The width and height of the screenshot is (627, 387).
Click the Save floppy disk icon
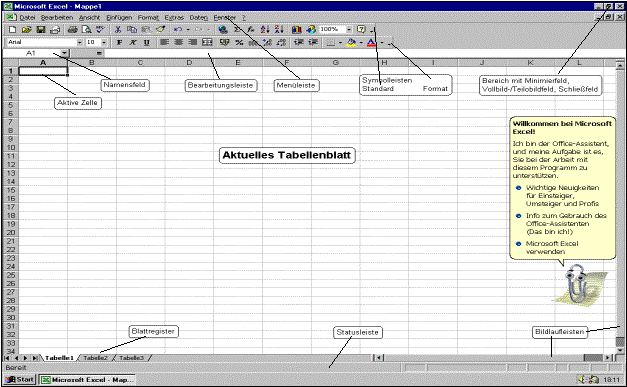click(x=40, y=30)
